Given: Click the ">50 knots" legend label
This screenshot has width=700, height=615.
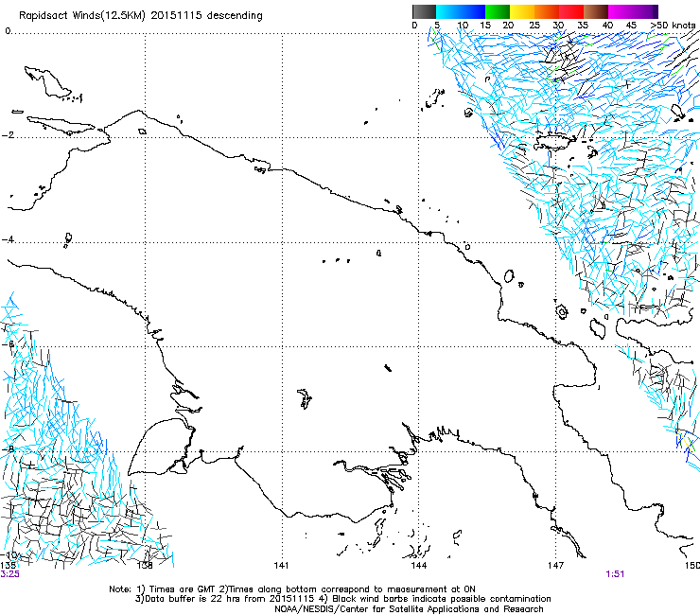Looking at the screenshot, I should pyautogui.click(x=673, y=26).
